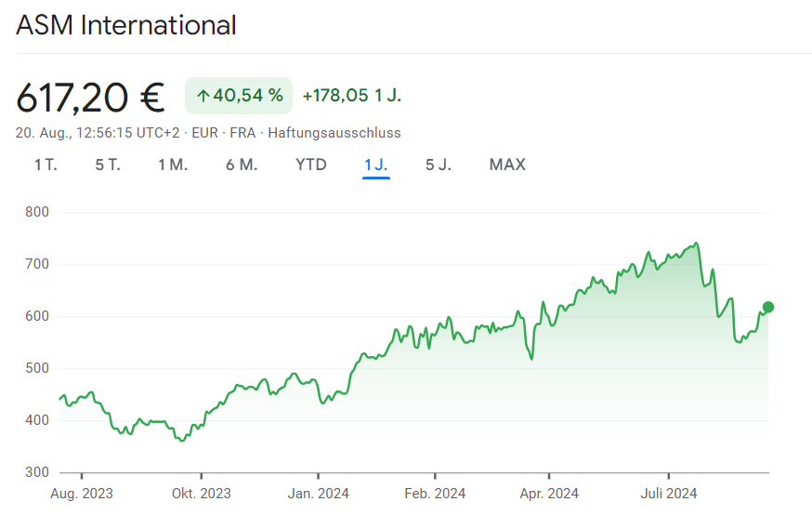The height and width of the screenshot is (515, 812).
Task: Click the 600 y-axis label
Action: 37,316
